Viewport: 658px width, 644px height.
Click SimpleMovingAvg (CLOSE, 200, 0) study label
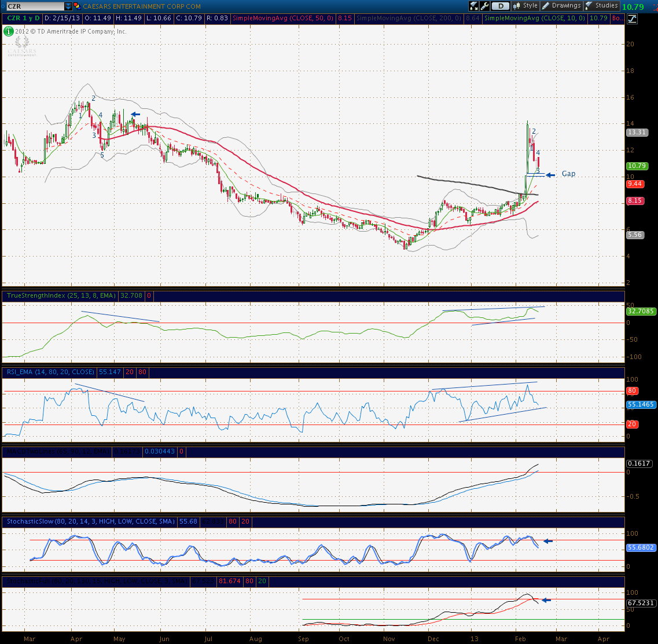pyautogui.click(x=409, y=18)
